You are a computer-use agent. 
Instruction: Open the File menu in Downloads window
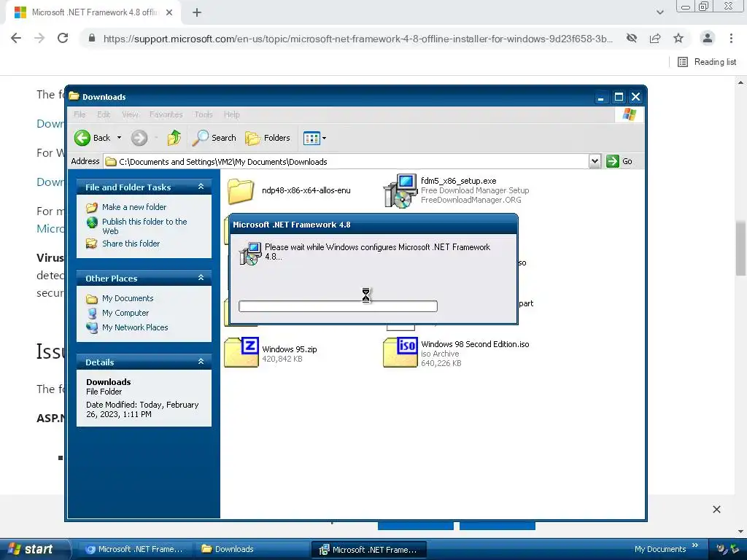click(x=80, y=114)
